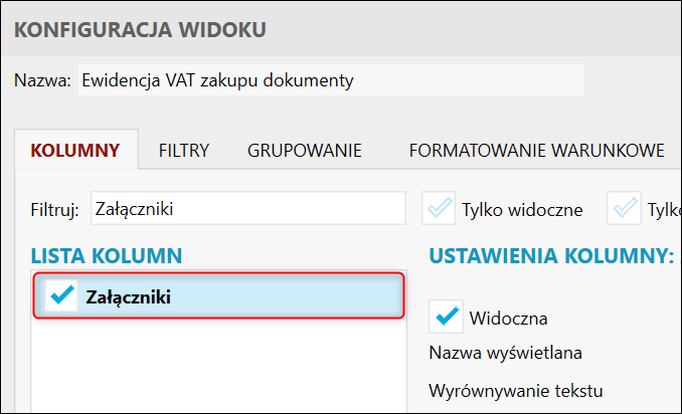Open the FILTRY tab

click(x=183, y=151)
